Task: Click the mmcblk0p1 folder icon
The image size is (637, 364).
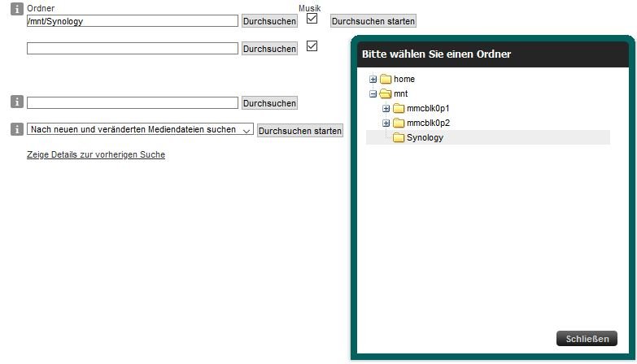Action: [399, 109]
